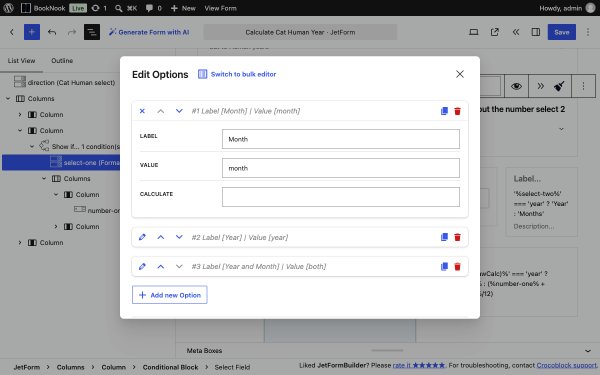Open form in new tab icon
Screen dimensions: 600x375
pos(495,32)
